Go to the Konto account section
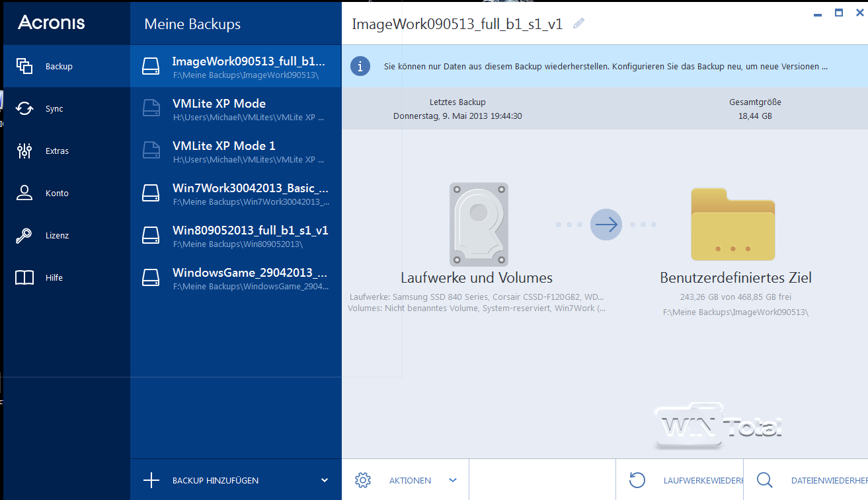The height and width of the screenshot is (500, 868). click(67, 193)
